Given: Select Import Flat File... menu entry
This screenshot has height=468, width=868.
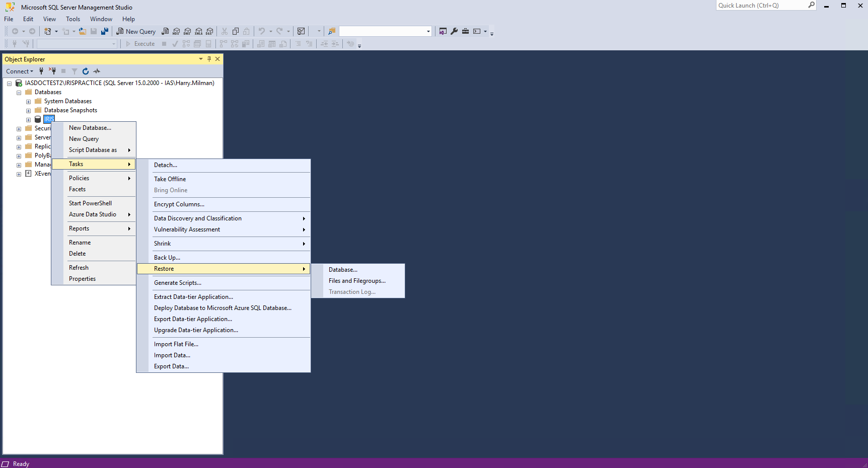Looking at the screenshot, I should coord(224,344).
